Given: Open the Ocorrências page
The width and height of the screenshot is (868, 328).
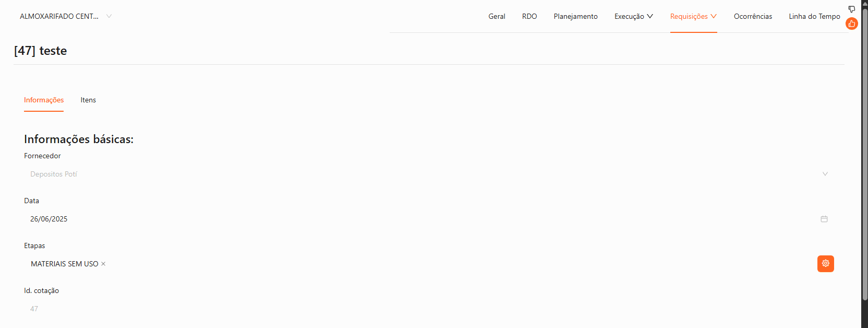Looking at the screenshot, I should click(x=753, y=16).
